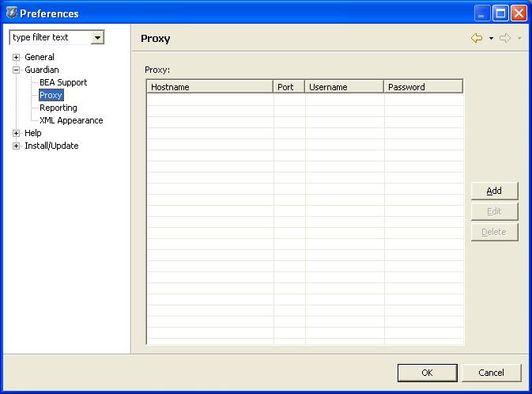
Task: Close the Preferences window
Action: [519, 13]
